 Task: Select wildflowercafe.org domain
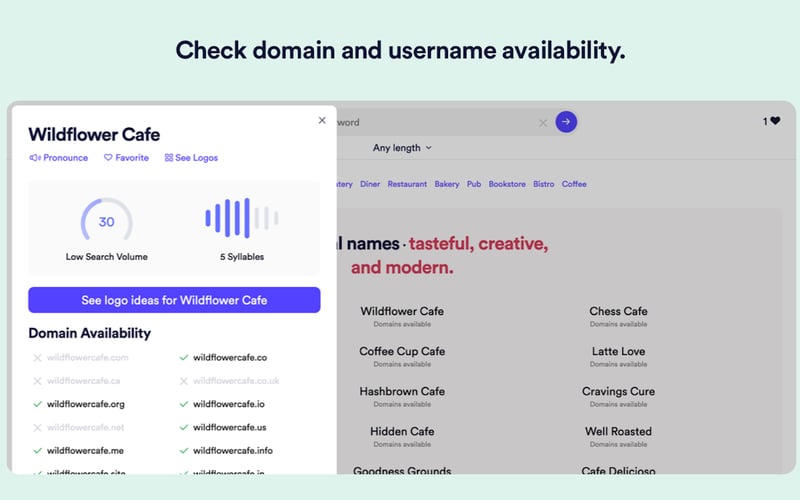(x=86, y=404)
